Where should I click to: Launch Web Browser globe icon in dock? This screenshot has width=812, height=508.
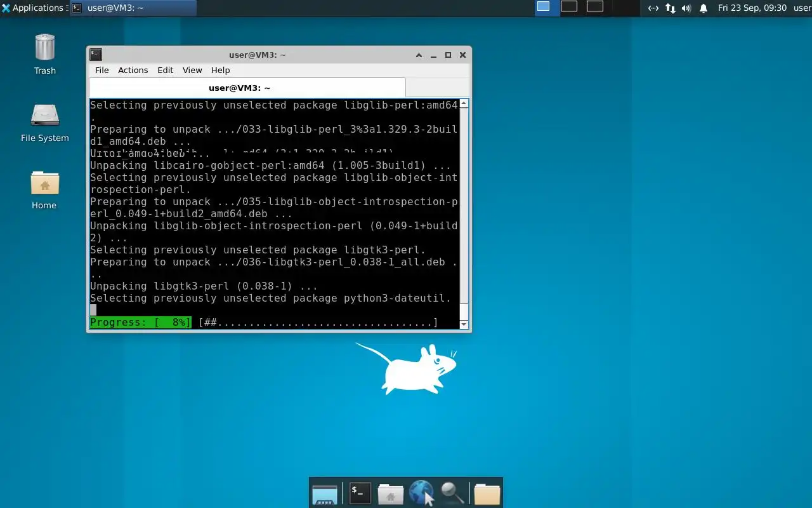(x=421, y=493)
